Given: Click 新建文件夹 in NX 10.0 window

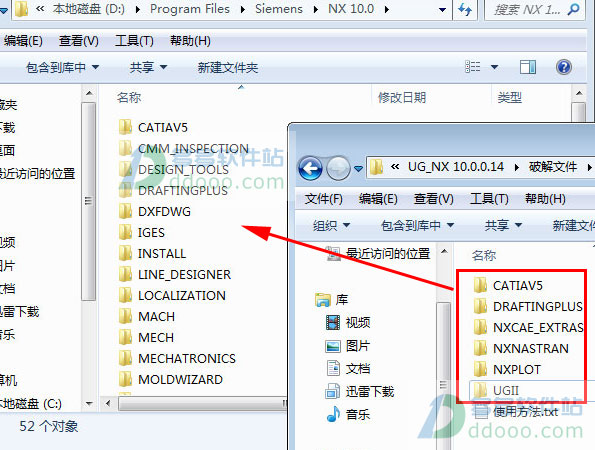Looking at the screenshot, I should point(228,68).
